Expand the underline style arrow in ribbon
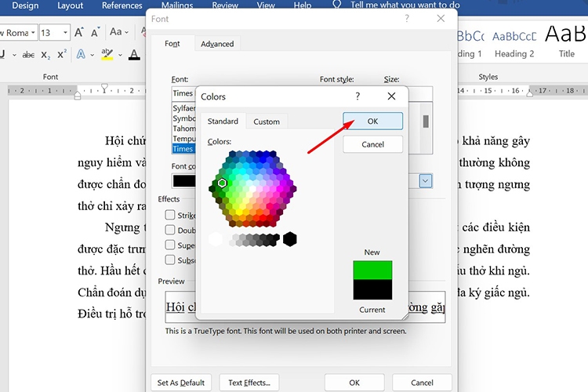Viewport: 588px width, 392px height. tap(14, 55)
